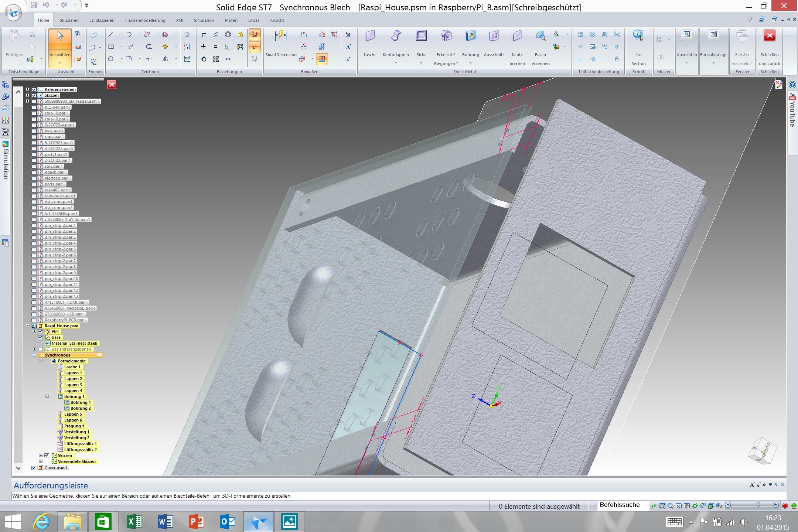Toggle the PMI checkbox
The width and height of the screenshot is (798, 532).
pos(41,331)
